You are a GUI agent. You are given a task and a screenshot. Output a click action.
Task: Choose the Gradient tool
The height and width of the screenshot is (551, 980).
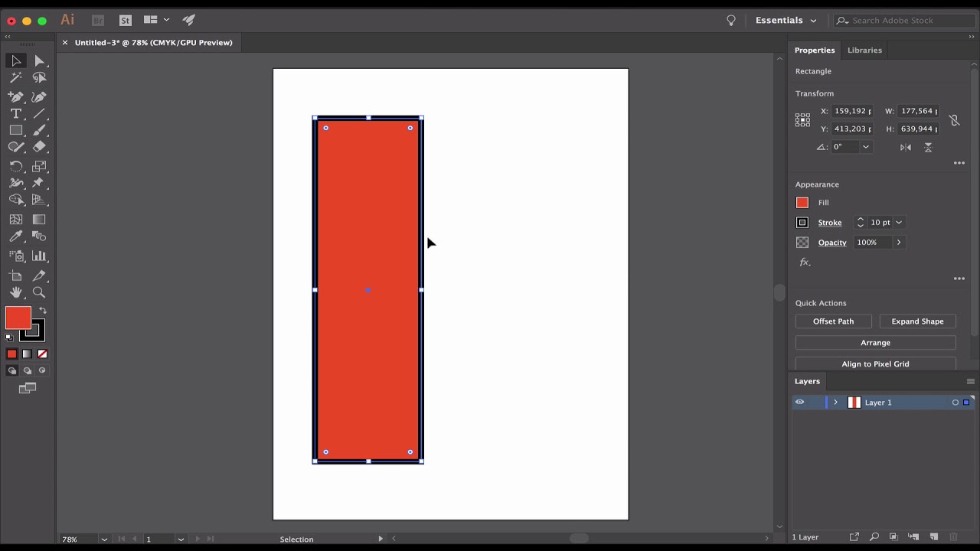pos(39,220)
